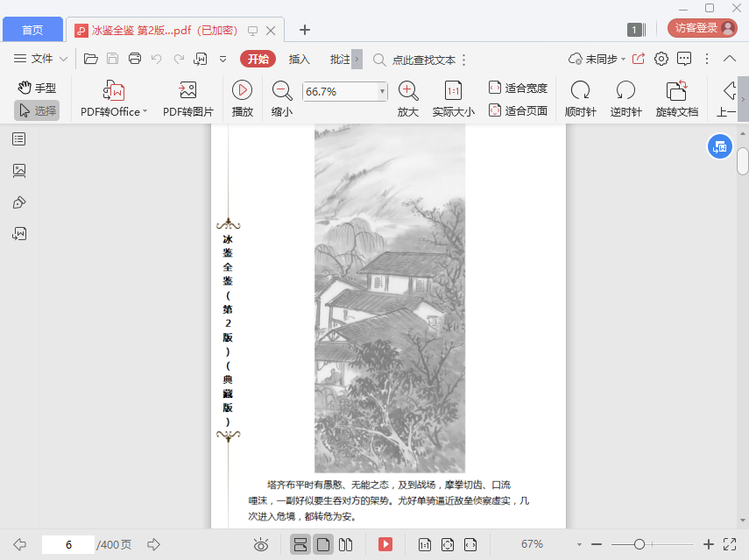Click the red play button in status bar
Screen dimensions: 749x560
[385, 544]
